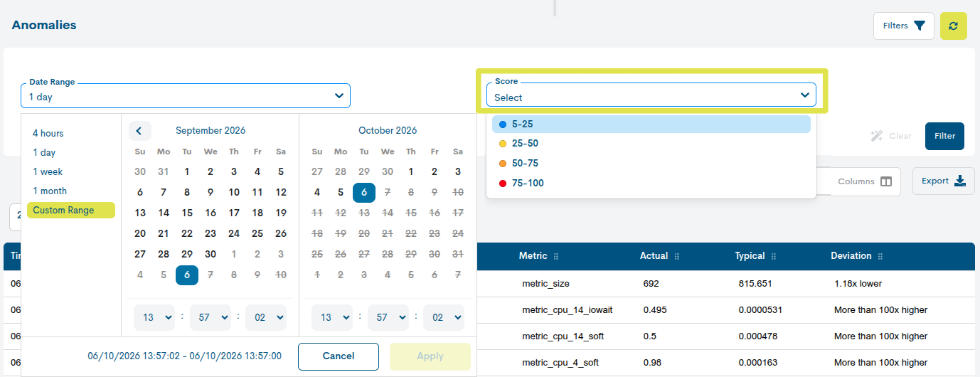Image resolution: width=980 pixels, height=377 pixels.
Task: Click drag handle icon beside Typical header
Action: 774,256
